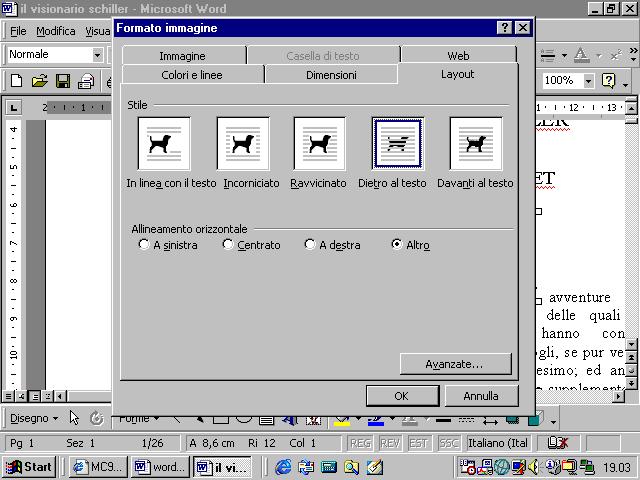Switch to Web Layout view button

(x=22, y=396)
